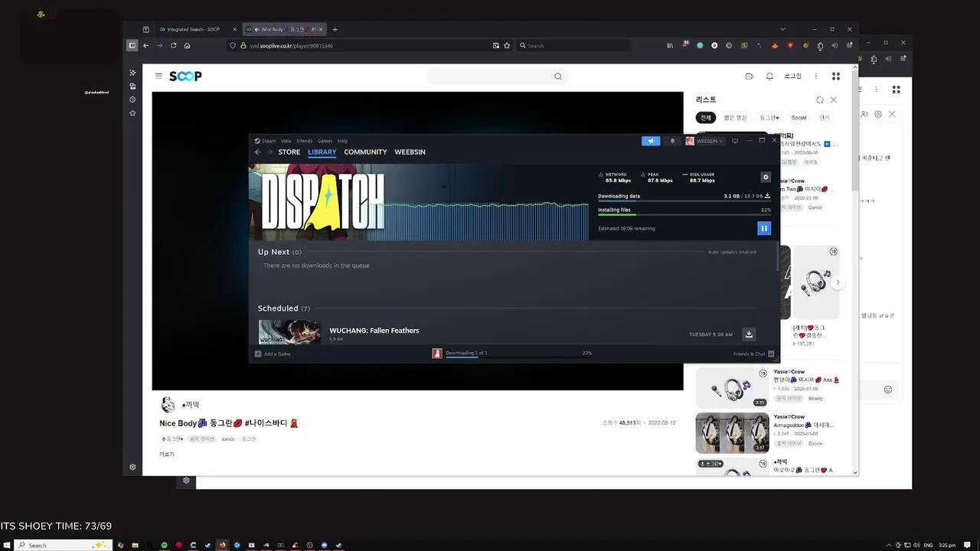980x551 pixels.
Task: Open the Armageddon video thumbnail
Action: pyautogui.click(x=732, y=433)
